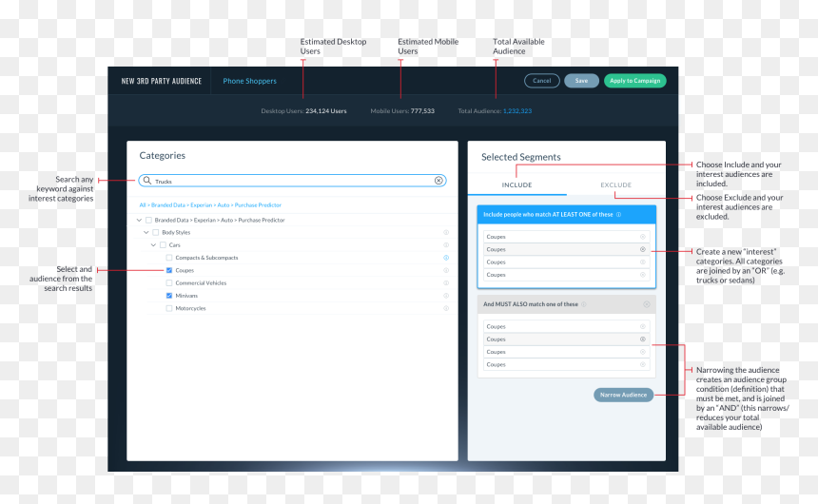Click the Selected Segments heading
The height and width of the screenshot is (504, 818).
point(520,157)
